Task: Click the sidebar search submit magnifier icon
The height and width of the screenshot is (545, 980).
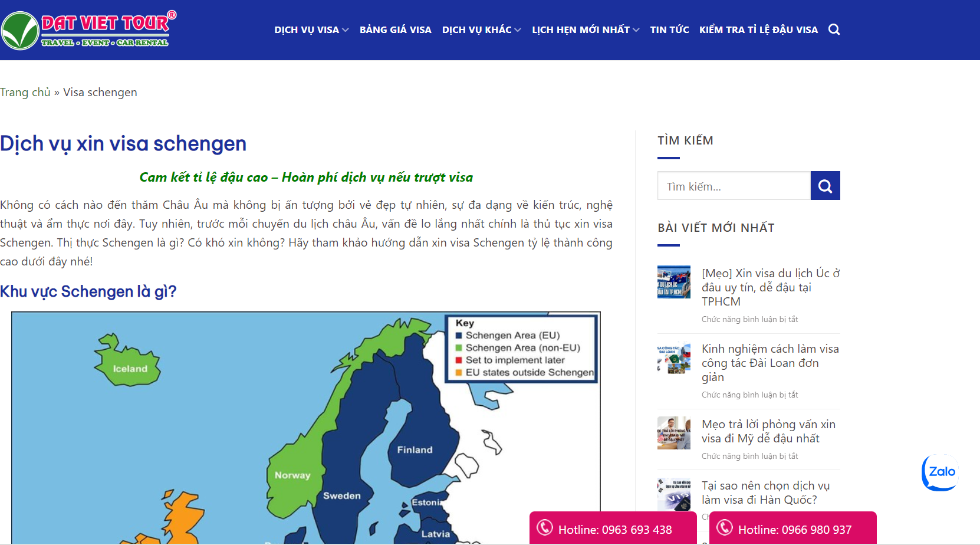Action: click(x=825, y=185)
